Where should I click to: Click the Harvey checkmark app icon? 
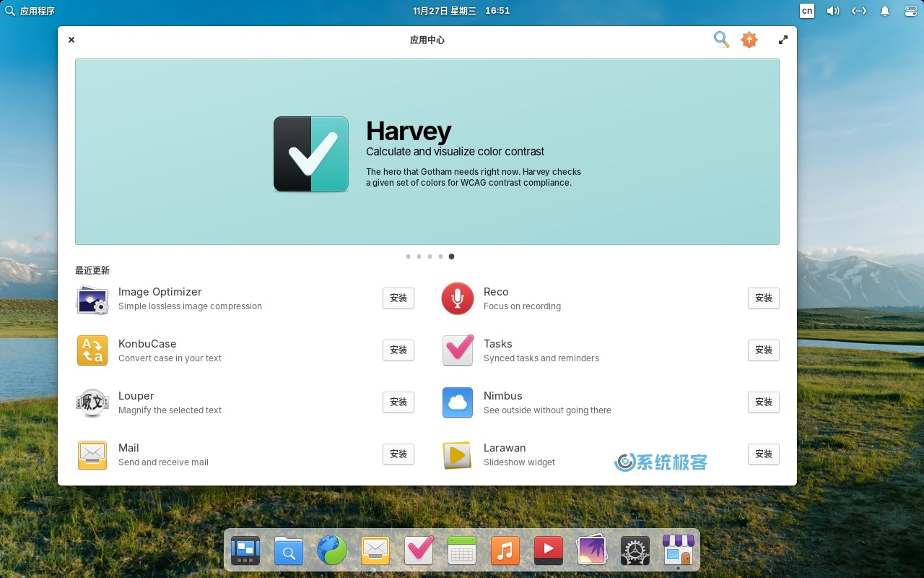click(x=311, y=154)
